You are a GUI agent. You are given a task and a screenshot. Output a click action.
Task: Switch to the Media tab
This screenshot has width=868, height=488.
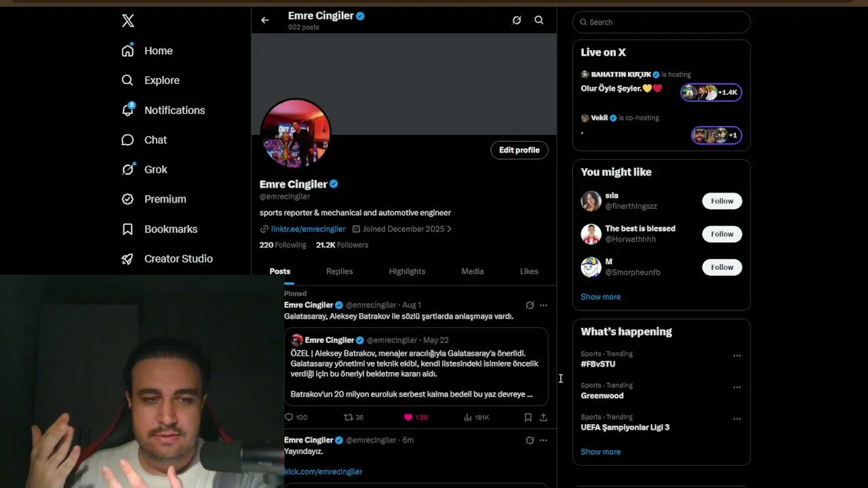tap(473, 271)
